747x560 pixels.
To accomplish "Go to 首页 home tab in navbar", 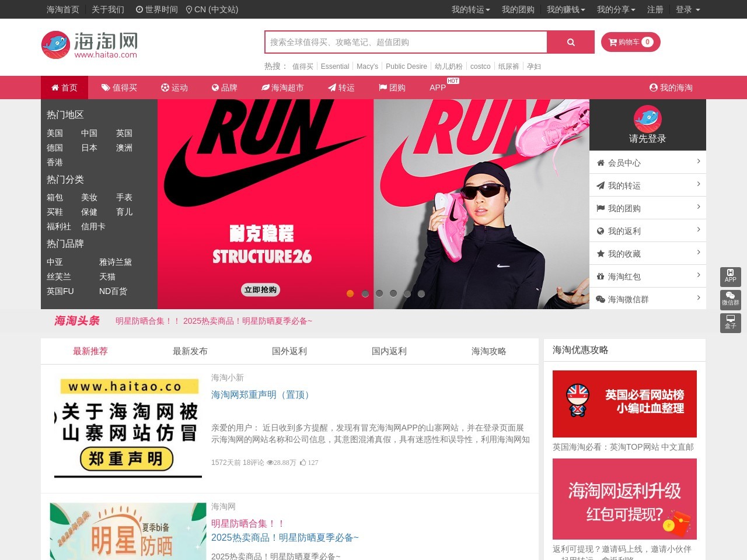I will pyautogui.click(x=64, y=87).
